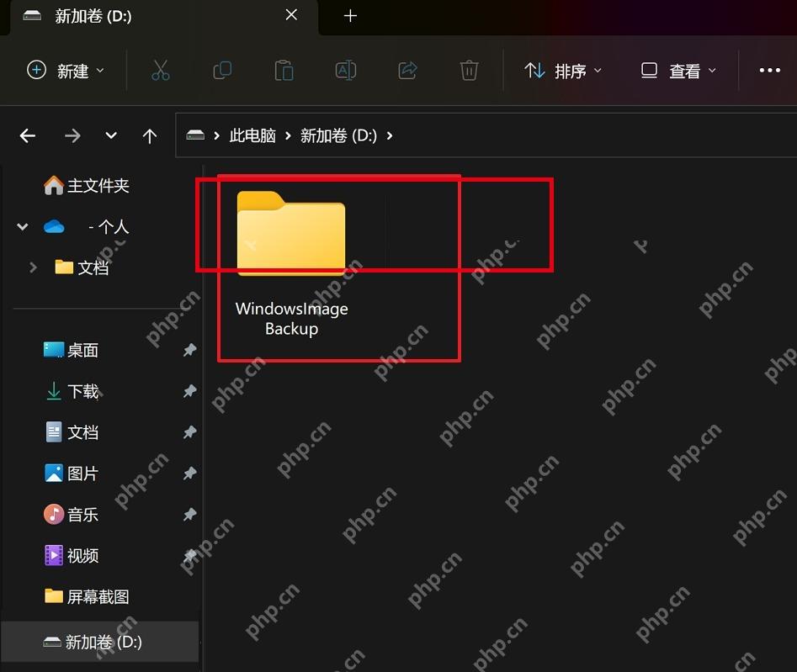Open the 查看 (View) dropdown

click(678, 70)
